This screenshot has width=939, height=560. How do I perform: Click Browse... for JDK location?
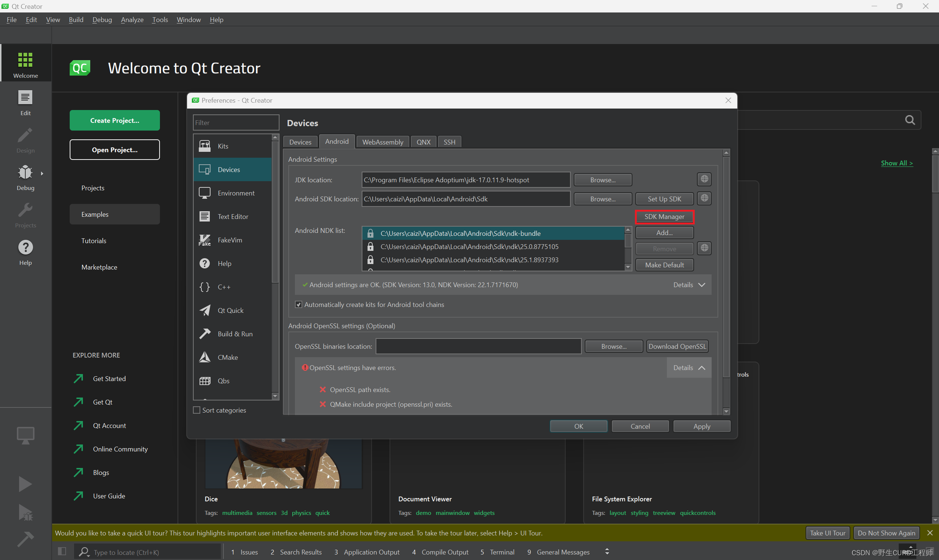(603, 180)
